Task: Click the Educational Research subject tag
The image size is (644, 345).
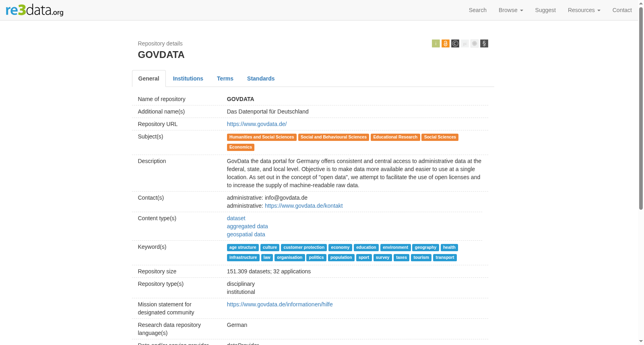Action: (395, 137)
